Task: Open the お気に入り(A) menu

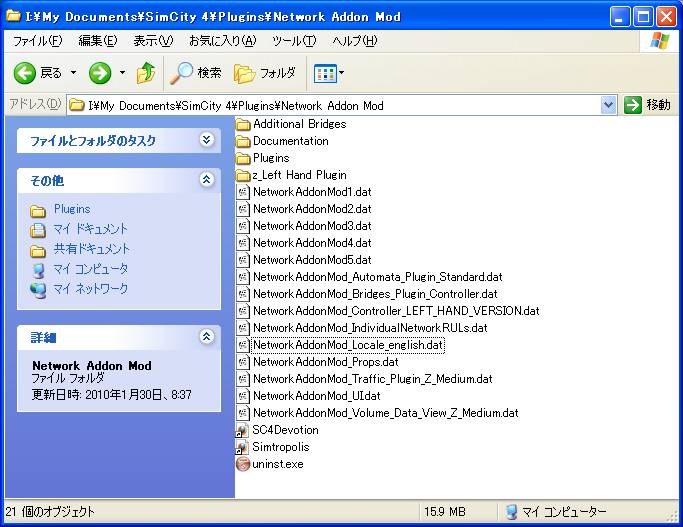Action: point(223,41)
